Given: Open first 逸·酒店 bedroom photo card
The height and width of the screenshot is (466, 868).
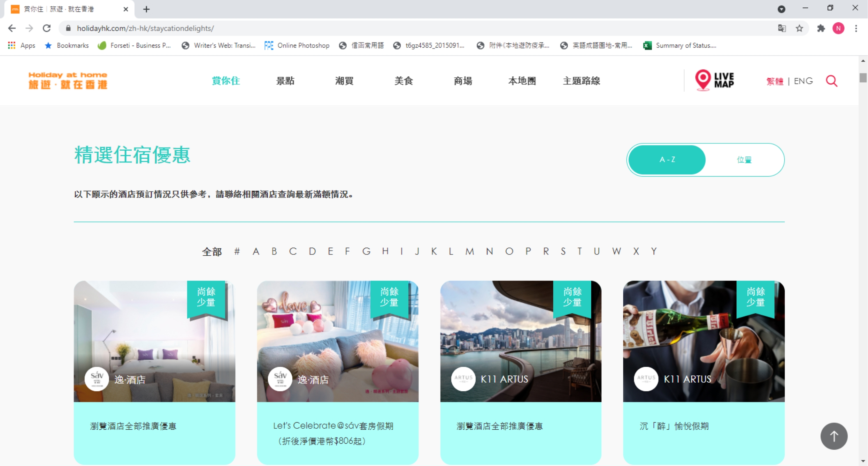Looking at the screenshot, I should pyautogui.click(x=154, y=341).
